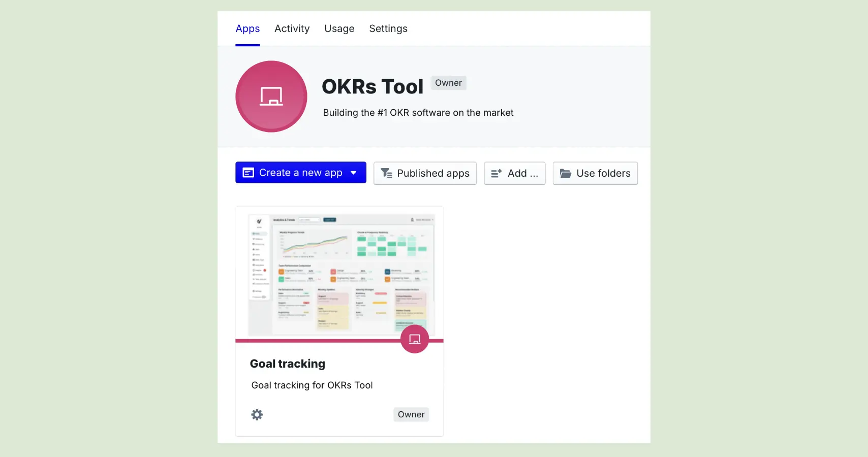The width and height of the screenshot is (868, 457).
Task: Switch to the Activity tab
Action: coord(292,28)
